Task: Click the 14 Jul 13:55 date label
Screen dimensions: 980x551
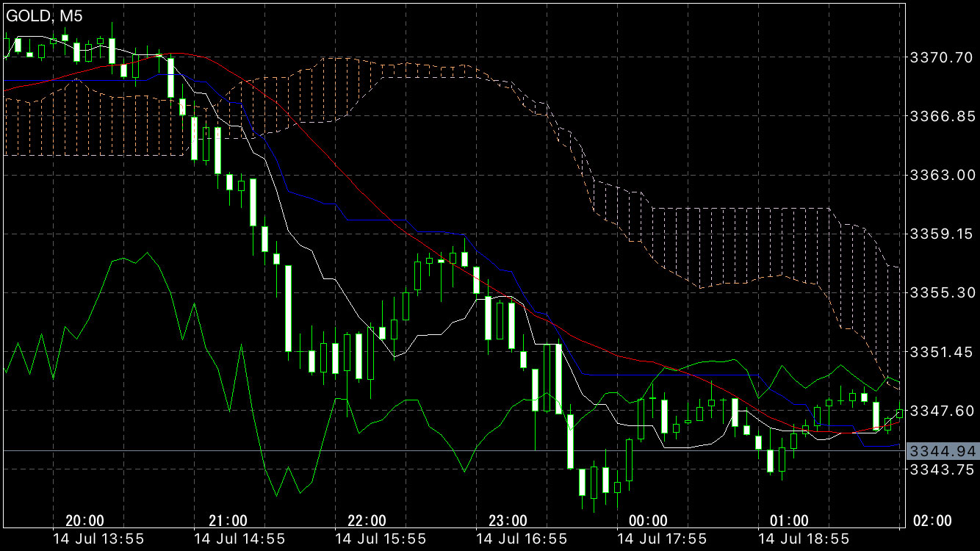Action: tap(98, 539)
